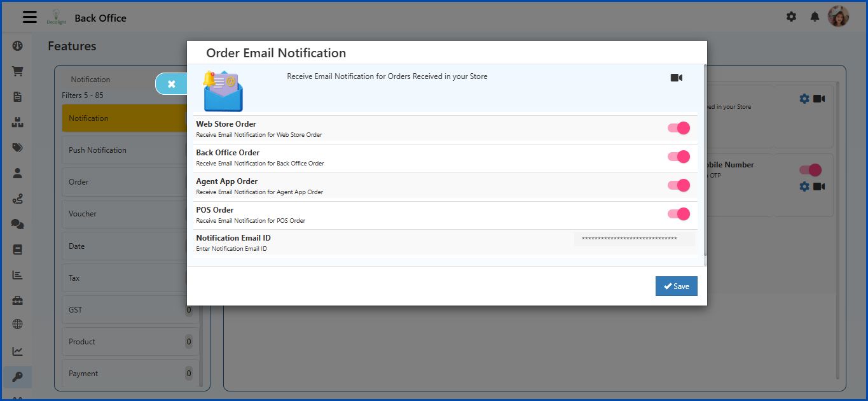Expand the hamburger menu in the top bar
The image size is (868, 401).
tap(29, 17)
